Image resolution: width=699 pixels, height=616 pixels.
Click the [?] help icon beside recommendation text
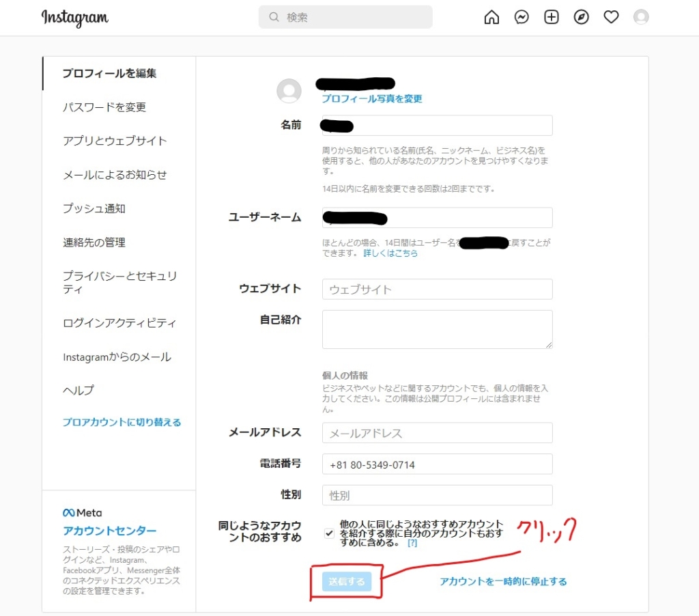[x=412, y=543]
